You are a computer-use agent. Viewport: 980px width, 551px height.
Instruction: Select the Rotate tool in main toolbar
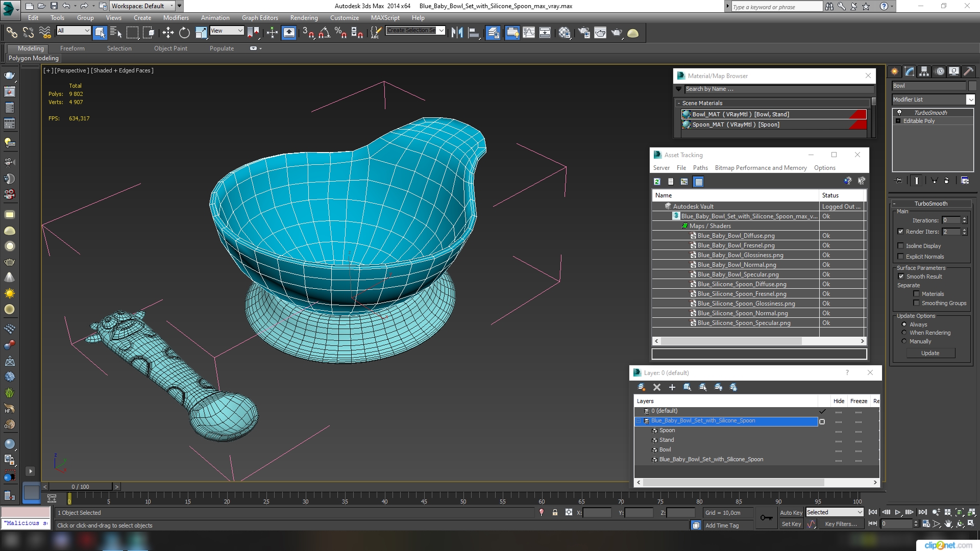[184, 33]
